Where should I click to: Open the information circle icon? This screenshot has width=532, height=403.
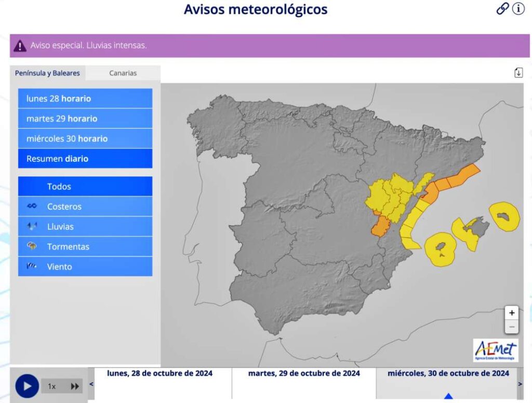click(x=518, y=9)
